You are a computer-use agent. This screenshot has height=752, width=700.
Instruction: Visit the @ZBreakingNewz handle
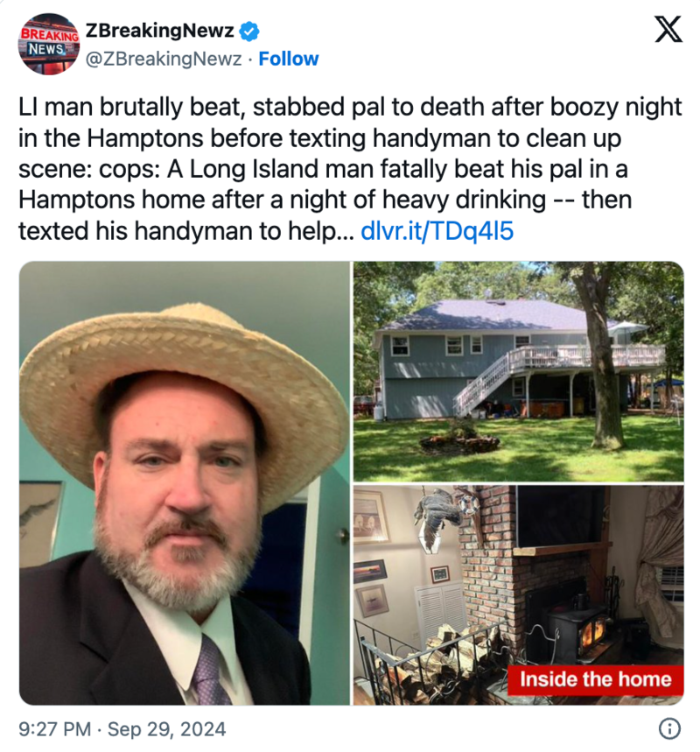(x=164, y=59)
